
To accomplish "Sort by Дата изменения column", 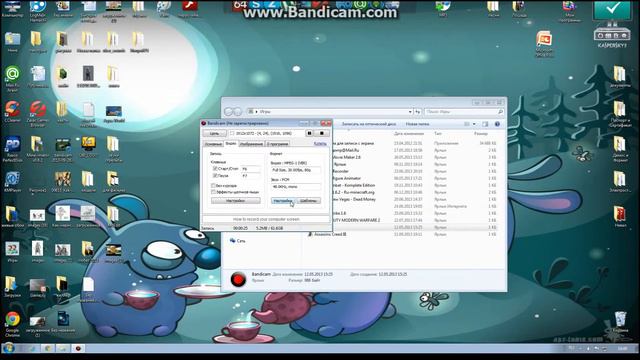I will 409,133.
